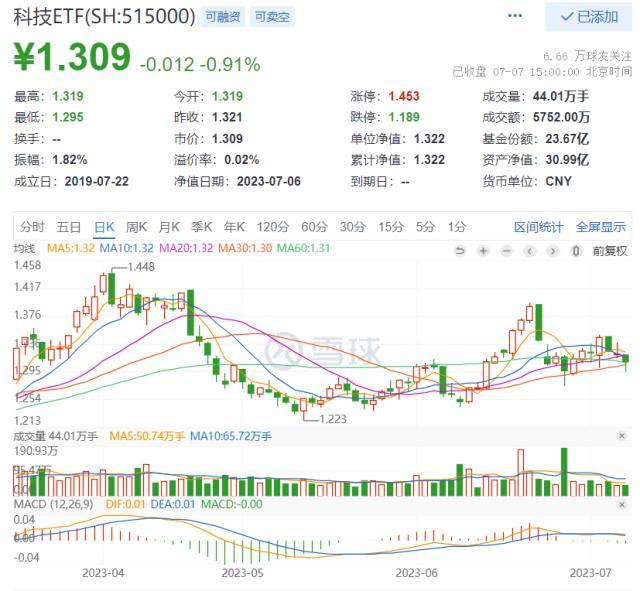Click the MA5:1.32 legend entry
The image size is (640, 591).
71,248
